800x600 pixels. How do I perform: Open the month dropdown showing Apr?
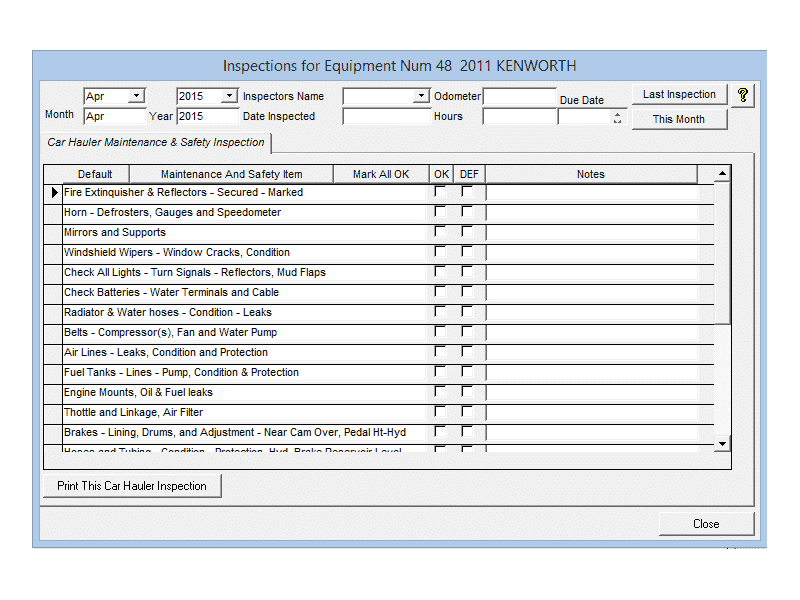coord(136,96)
